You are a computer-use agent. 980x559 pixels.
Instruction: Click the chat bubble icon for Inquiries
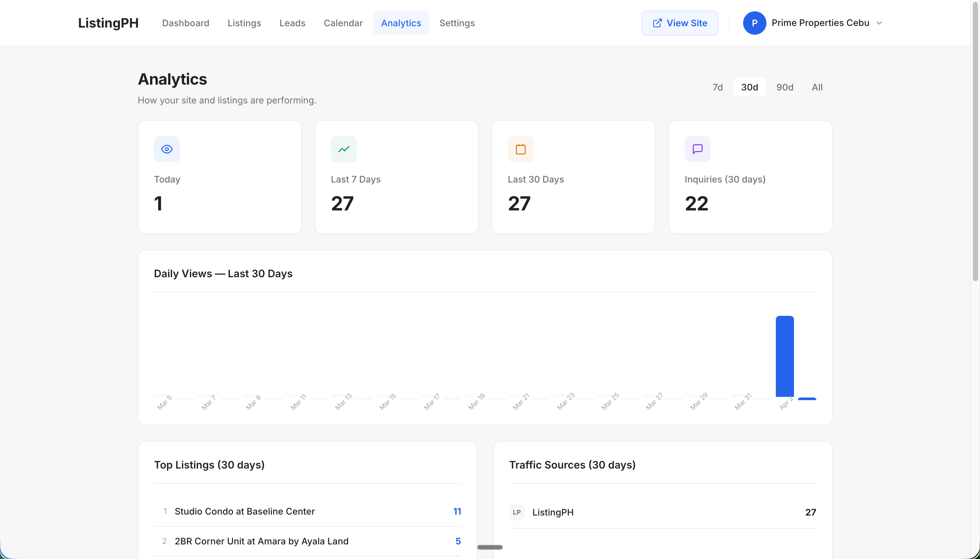[697, 149]
